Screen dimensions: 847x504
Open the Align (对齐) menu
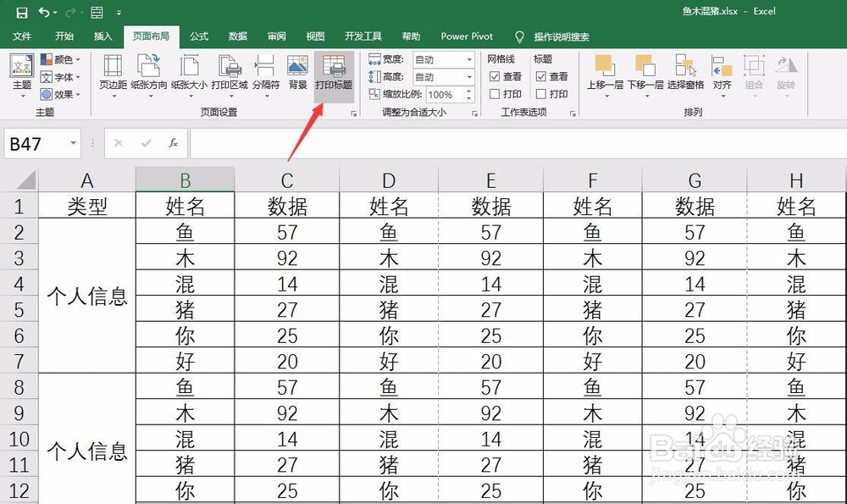pos(722,75)
